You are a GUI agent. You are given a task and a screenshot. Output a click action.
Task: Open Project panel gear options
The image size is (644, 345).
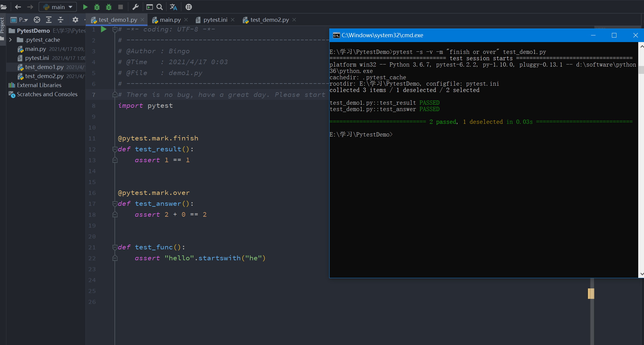[x=75, y=20]
